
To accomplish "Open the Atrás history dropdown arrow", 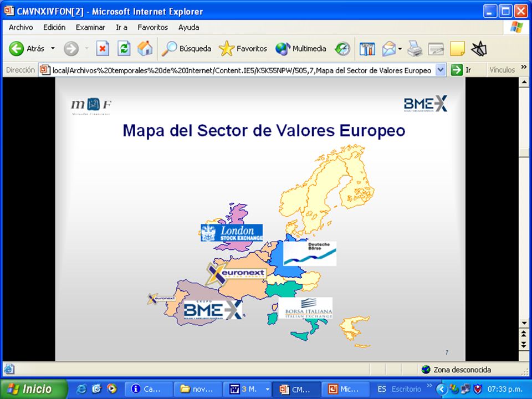I will click(53, 49).
